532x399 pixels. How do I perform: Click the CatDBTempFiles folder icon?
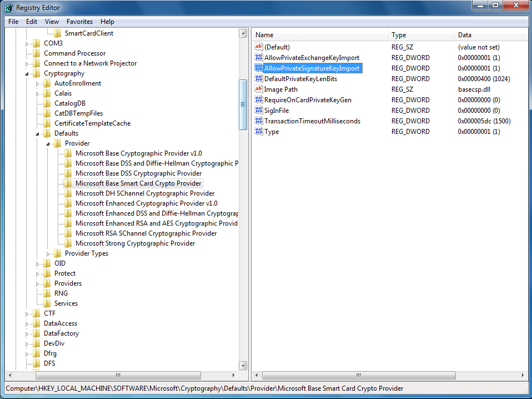[47, 113]
